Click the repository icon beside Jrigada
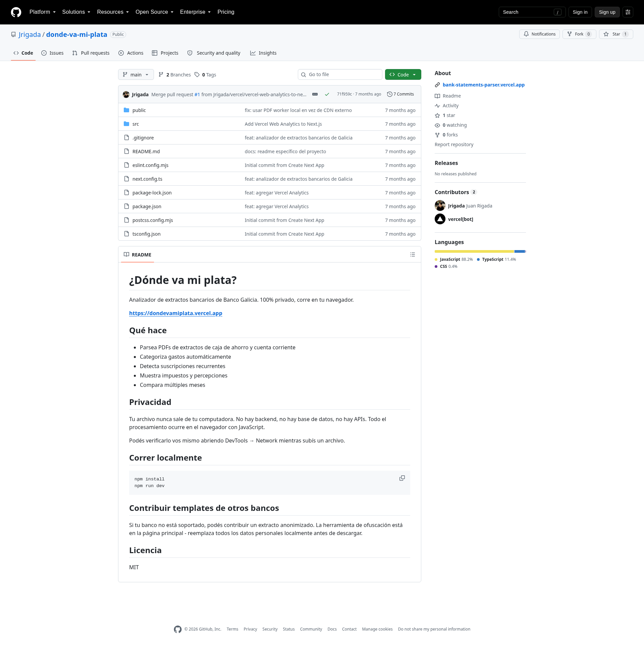Image resolution: width=644 pixels, height=647 pixels. [13, 35]
